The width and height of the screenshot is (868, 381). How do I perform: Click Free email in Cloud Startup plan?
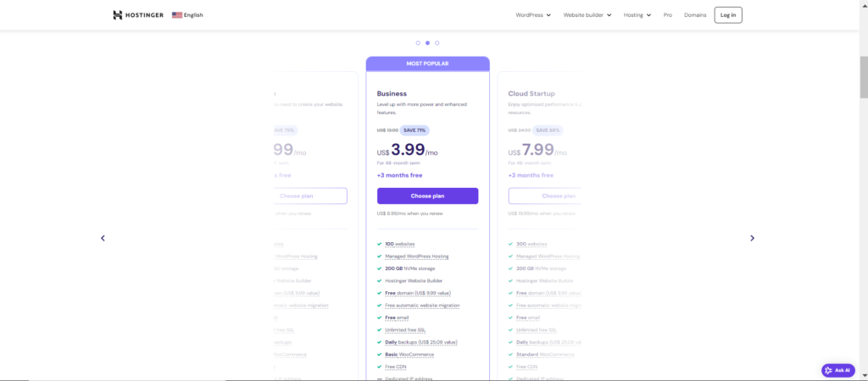(527, 317)
